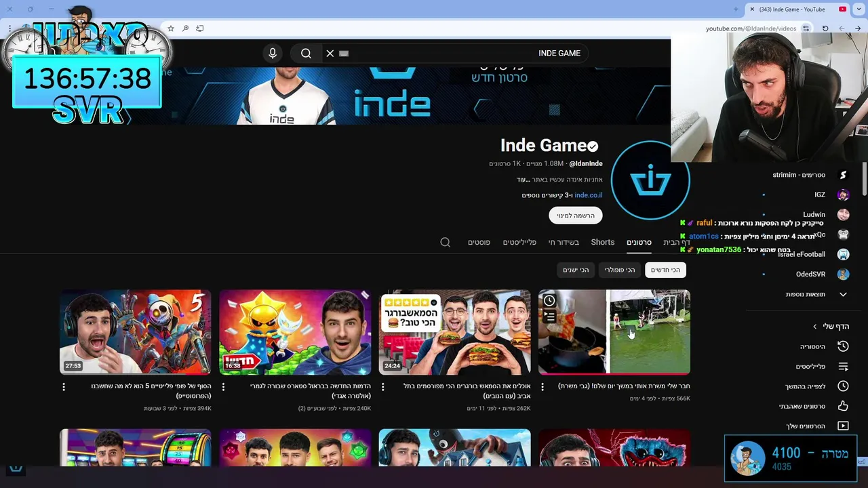Click install/cast icon beside zoom icon
868x488 pixels.
[199, 28]
